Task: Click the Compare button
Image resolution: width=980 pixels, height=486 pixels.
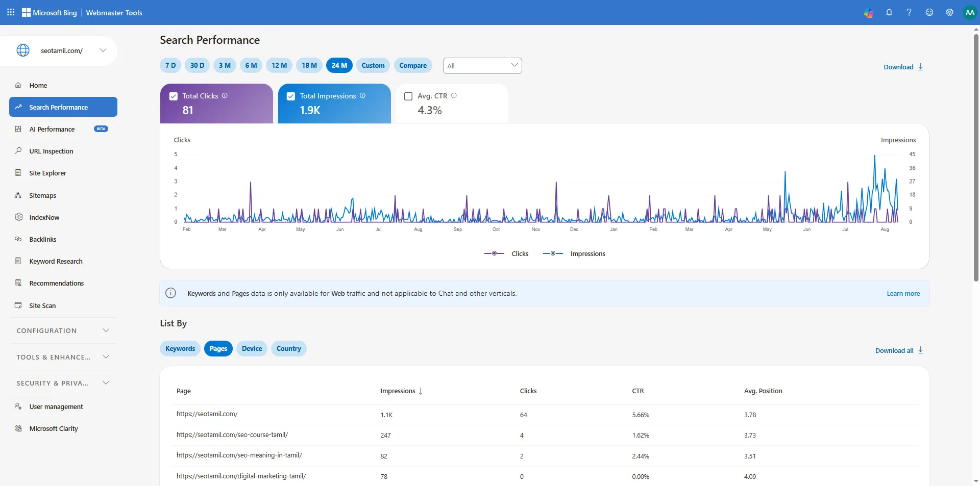Action: pyautogui.click(x=413, y=65)
